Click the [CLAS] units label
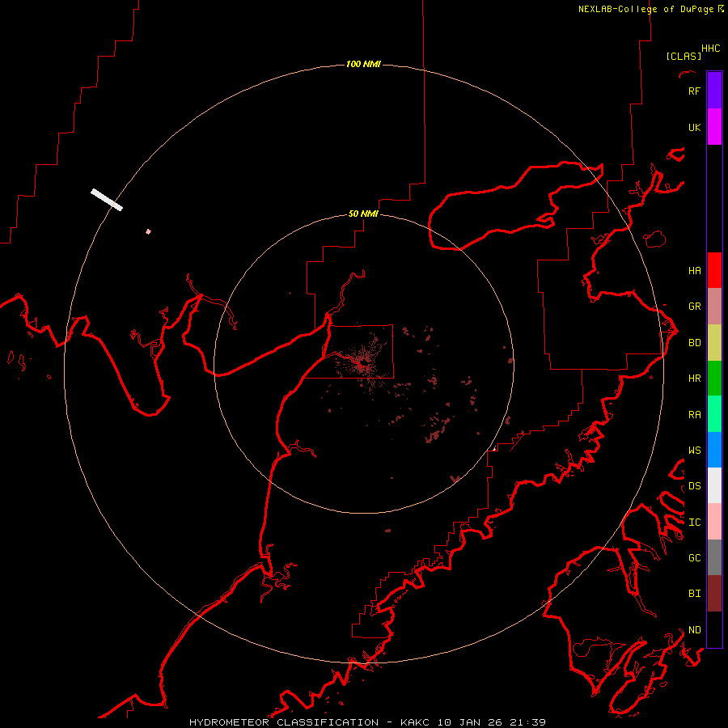Screen dimensions: 728x728 coord(684,56)
